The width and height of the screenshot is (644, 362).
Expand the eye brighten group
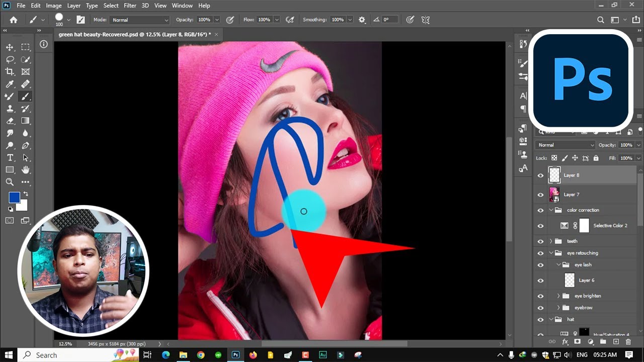[559, 296]
